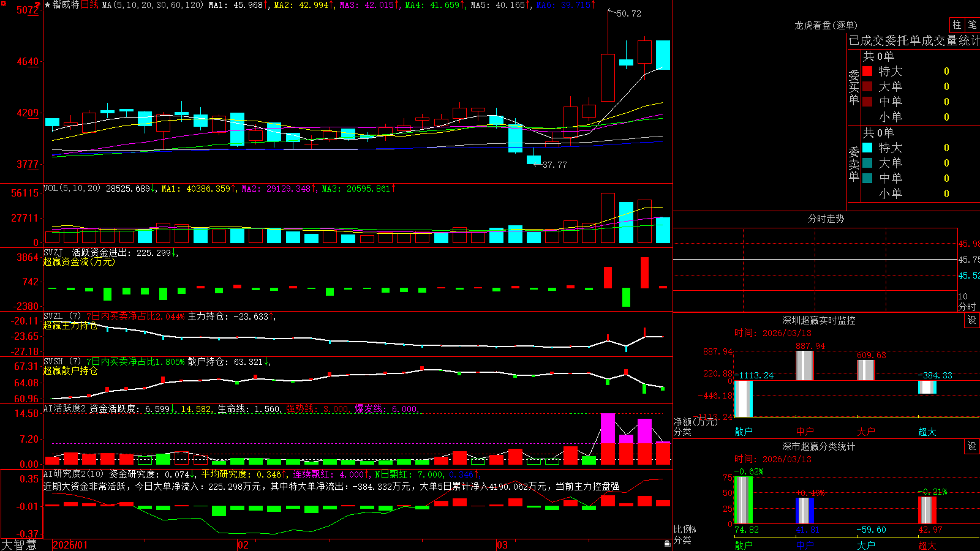The width and height of the screenshot is (980, 551).
Task: Click the teal 大单 sell order swatch
Action: point(867,163)
